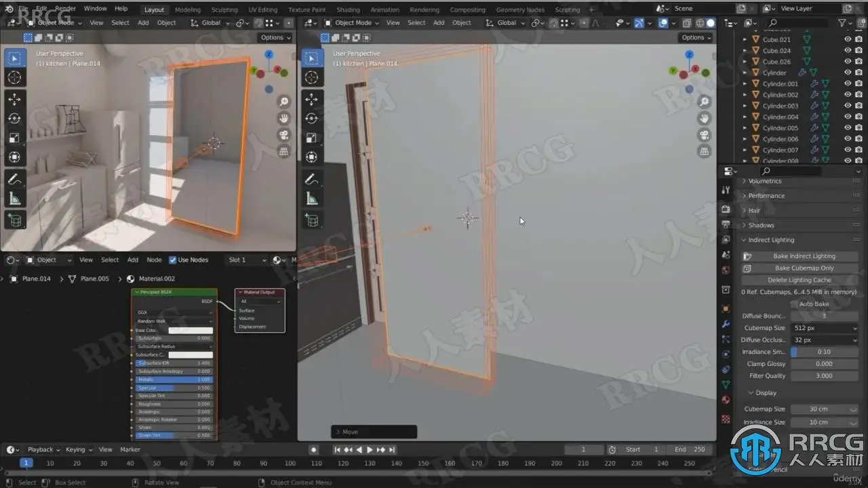Switch to the Geometry Nodes workspace tab
Viewport: 868px width, 488px height.
(x=520, y=9)
